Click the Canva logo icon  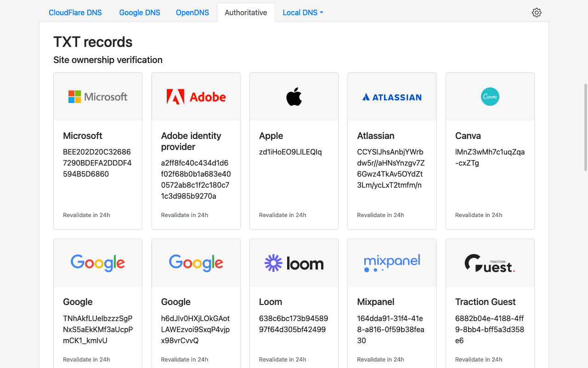[x=490, y=97]
